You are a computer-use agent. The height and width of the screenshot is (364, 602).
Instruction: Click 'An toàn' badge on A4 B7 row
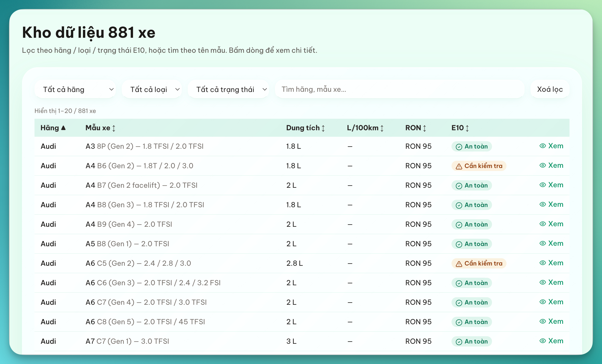[471, 185]
